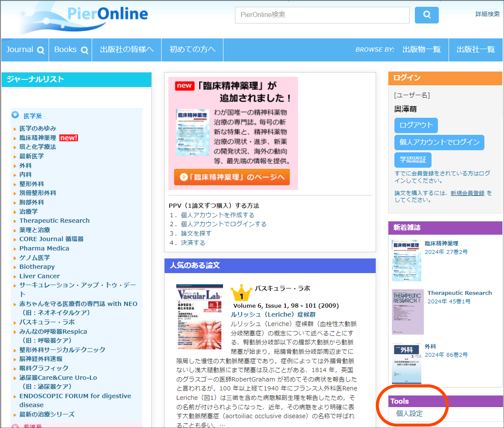Browse by 出版物一覧
The height and width of the screenshot is (428, 504).
click(421, 49)
